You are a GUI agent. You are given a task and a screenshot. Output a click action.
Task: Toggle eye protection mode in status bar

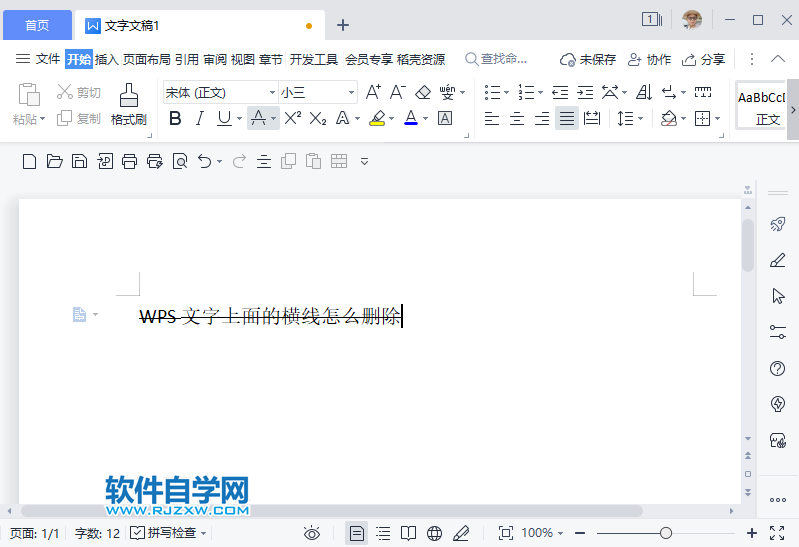click(x=312, y=533)
